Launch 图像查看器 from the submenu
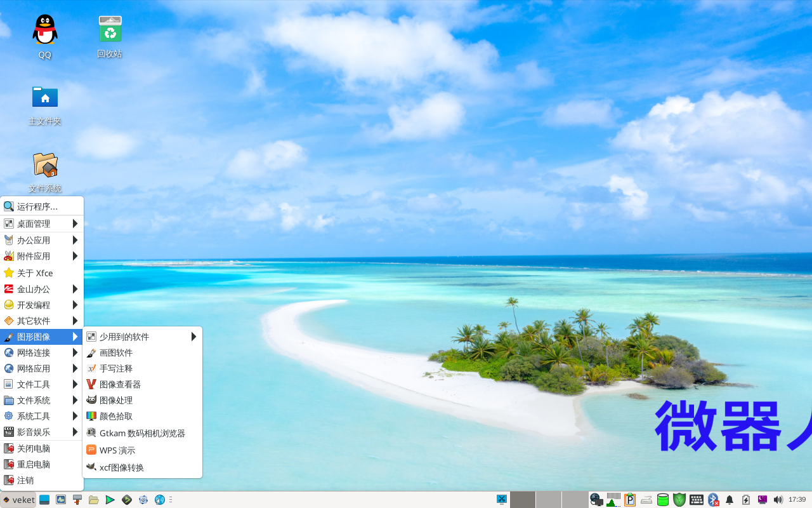This screenshot has width=812, height=508. pyautogui.click(x=142, y=384)
